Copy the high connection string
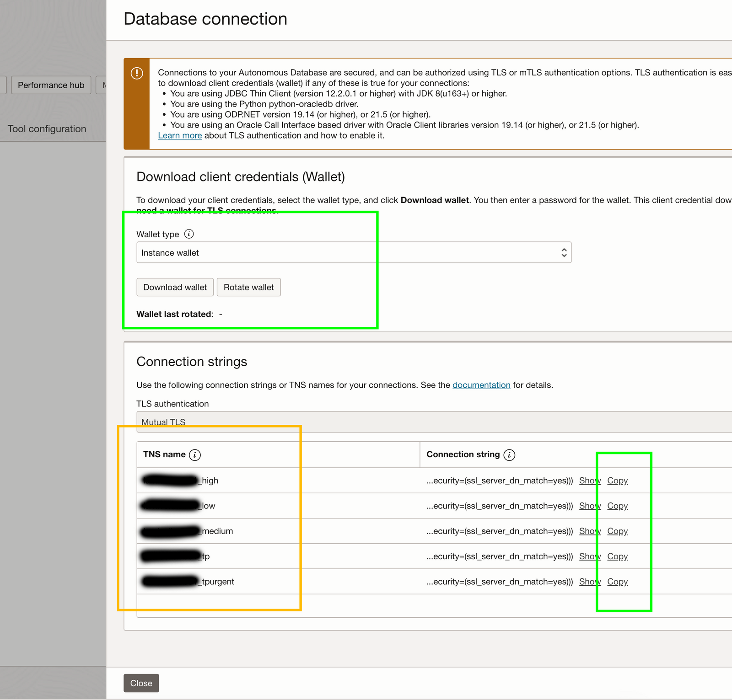732x700 pixels. pos(617,481)
